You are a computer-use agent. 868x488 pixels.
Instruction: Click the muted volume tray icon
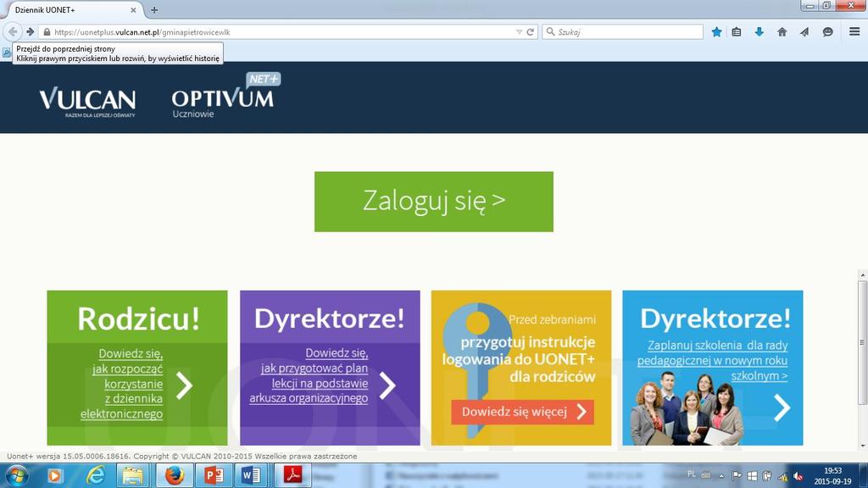pyautogui.click(x=798, y=476)
